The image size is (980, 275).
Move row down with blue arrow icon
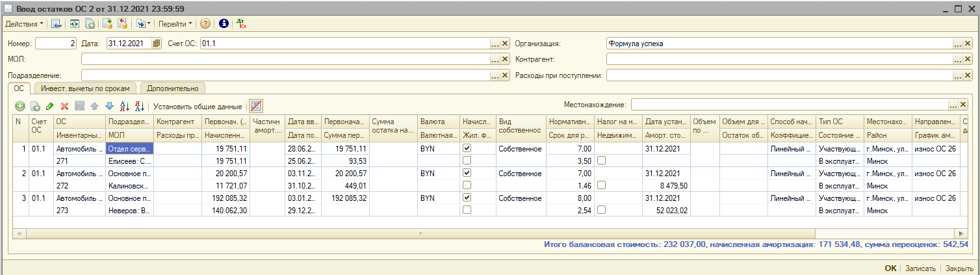click(x=109, y=106)
